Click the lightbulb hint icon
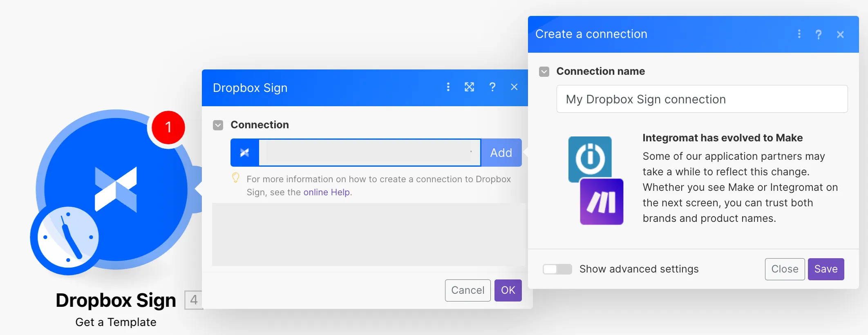This screenshot has height=335, width=868. pyautogui.click(x=236, y=178)
